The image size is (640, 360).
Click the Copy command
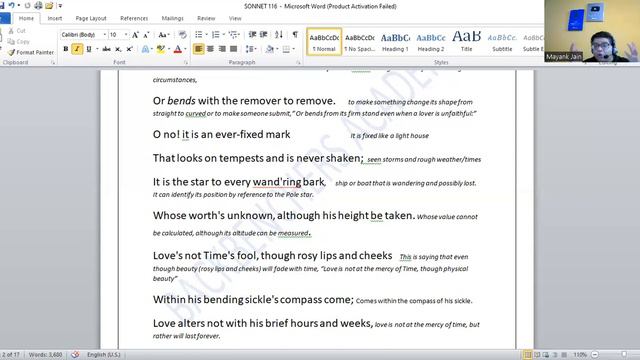18,42
